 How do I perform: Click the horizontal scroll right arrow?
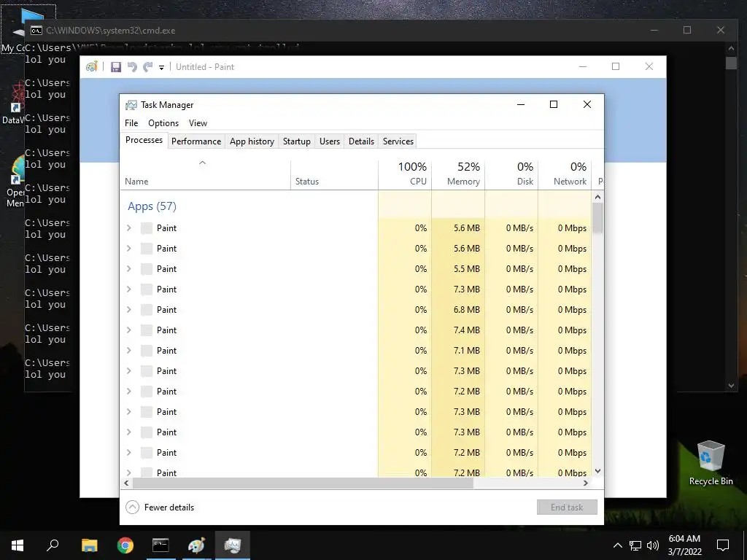click(x=586, y=483)
